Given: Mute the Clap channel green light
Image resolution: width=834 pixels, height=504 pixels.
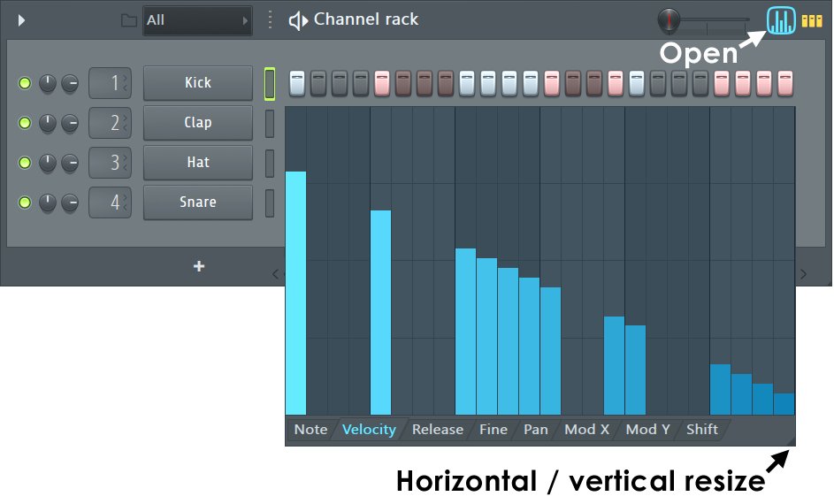Looking at the screenshot, I should (25, 123).
